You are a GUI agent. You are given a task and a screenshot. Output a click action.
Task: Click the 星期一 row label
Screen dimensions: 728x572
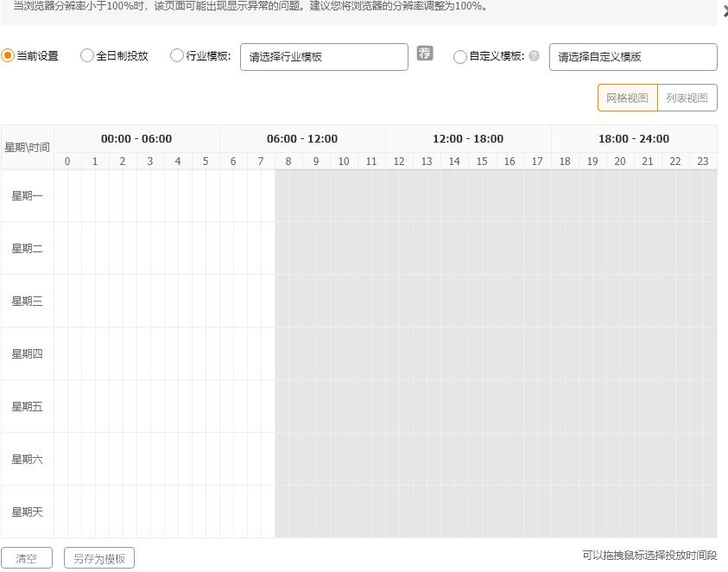click(27, 195)
